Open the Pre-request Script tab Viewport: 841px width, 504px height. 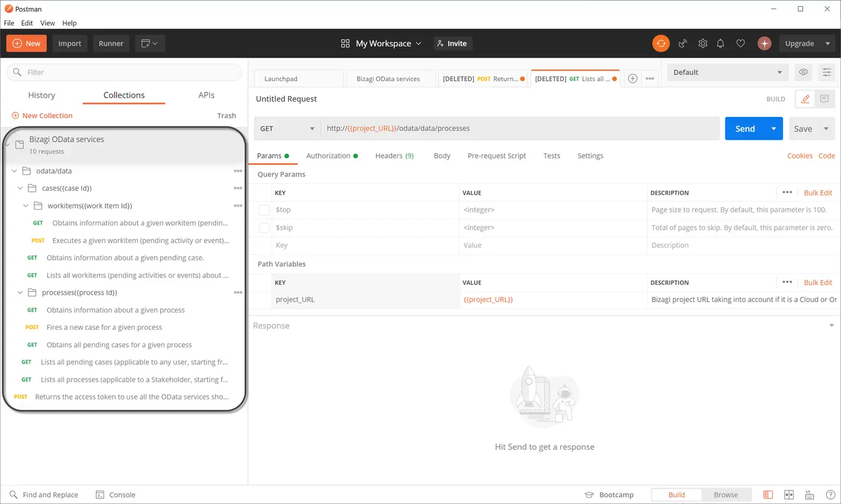point(497,156)
